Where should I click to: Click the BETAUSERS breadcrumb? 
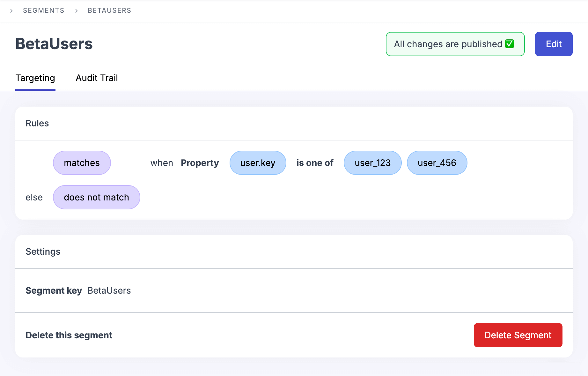pos(109,11)
